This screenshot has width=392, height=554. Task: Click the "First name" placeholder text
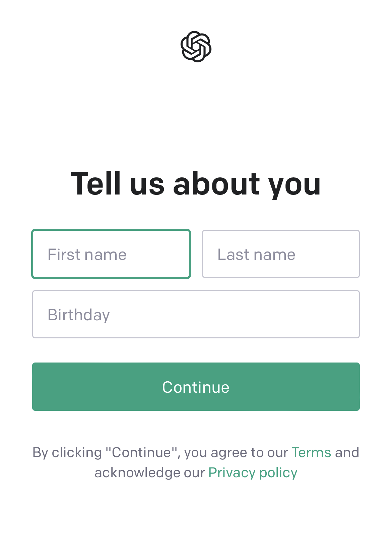[87, 255]
